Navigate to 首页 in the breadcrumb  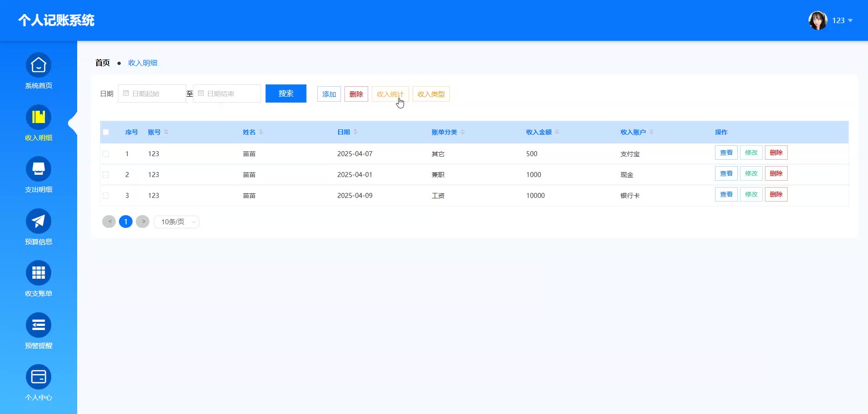[x=103, y=63]
